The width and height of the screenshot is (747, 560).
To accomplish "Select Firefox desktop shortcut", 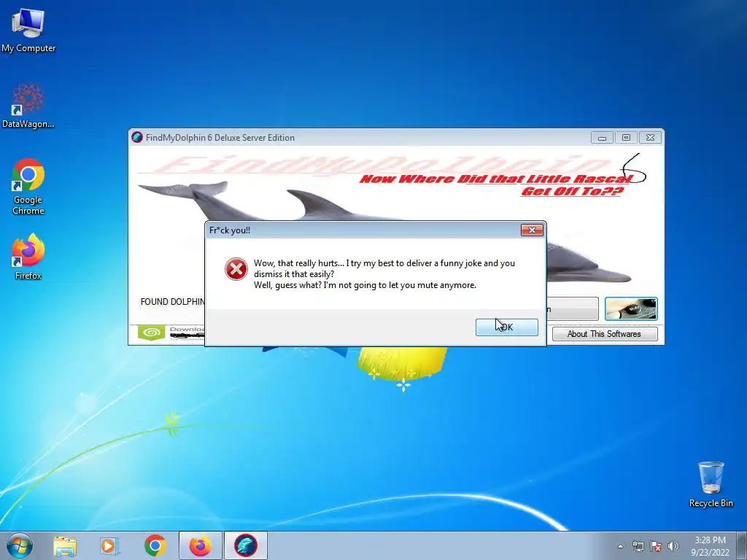I will [28, 256].
